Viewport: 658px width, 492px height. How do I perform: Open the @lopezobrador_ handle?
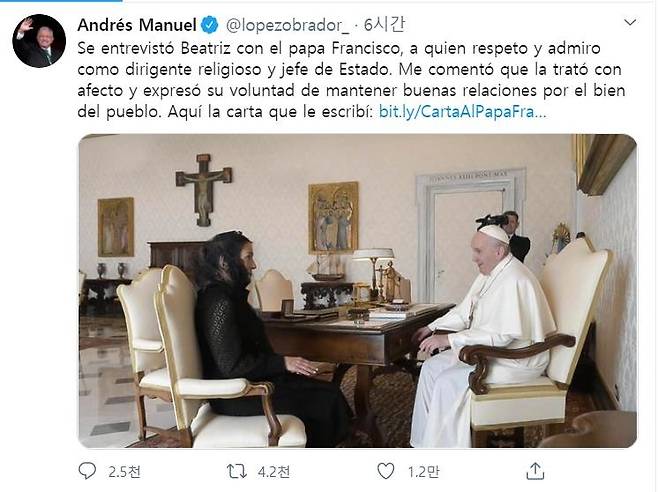[x=282, y=24]
